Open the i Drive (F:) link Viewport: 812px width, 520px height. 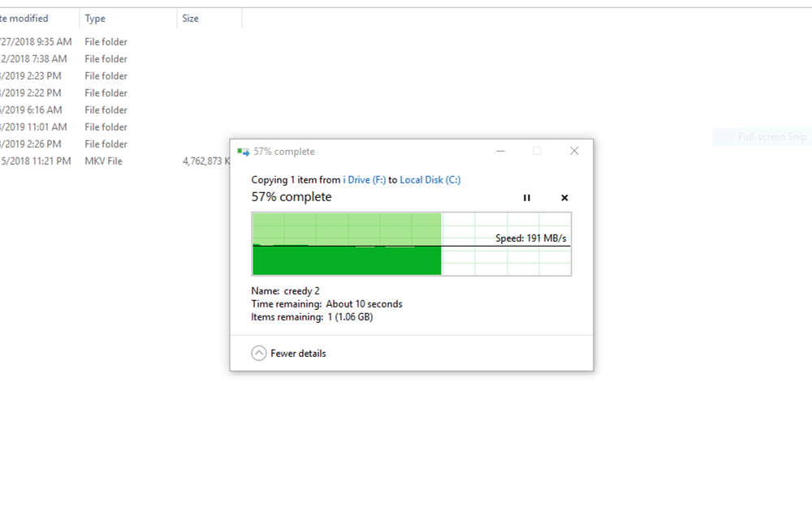click(364, 179)
